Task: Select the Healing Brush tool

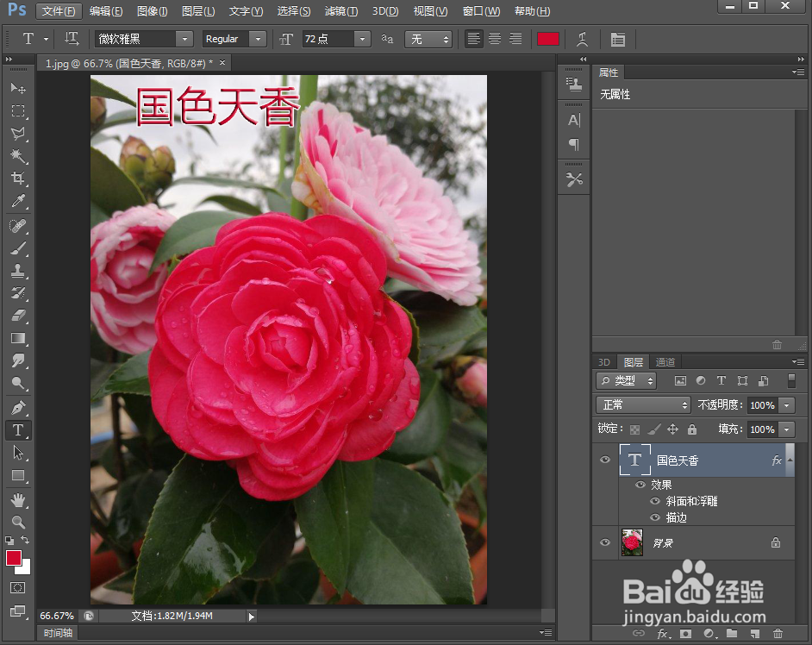Action: click(x=18, y=226)
